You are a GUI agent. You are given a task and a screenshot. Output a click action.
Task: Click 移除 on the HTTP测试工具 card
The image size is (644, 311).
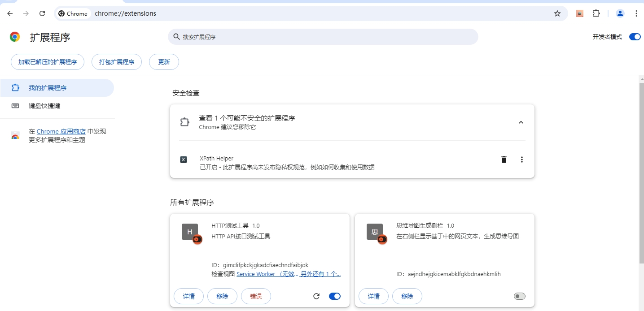click(222, 296)
